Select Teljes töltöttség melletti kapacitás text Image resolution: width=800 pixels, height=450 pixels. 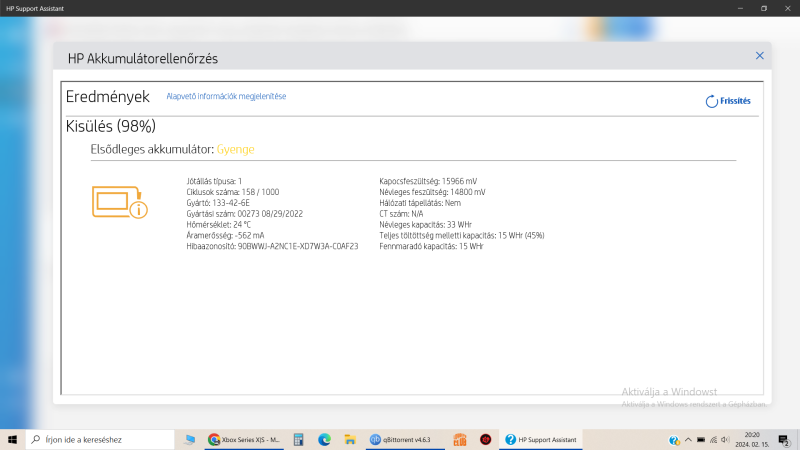pyautogui.click(x=462, y=235)
